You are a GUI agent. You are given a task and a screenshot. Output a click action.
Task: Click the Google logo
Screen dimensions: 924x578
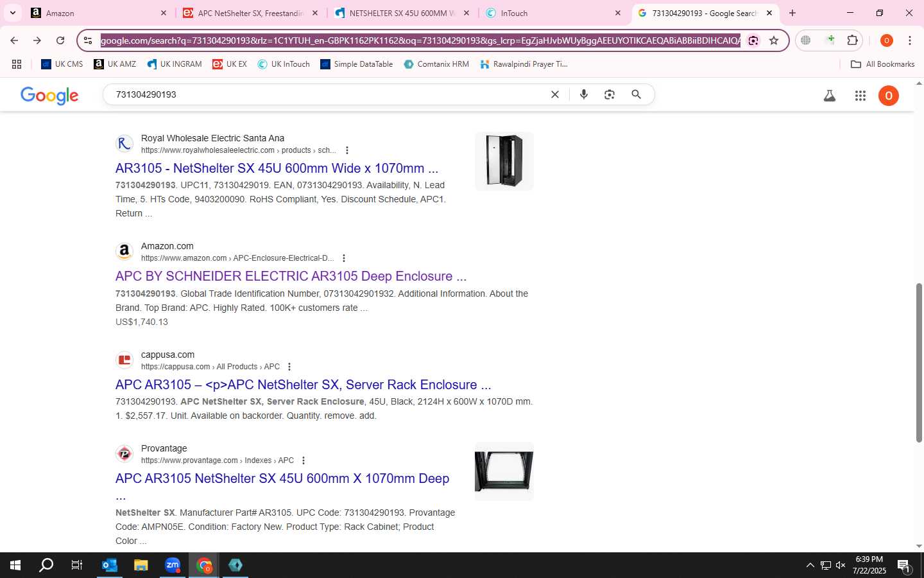point(49,95)
